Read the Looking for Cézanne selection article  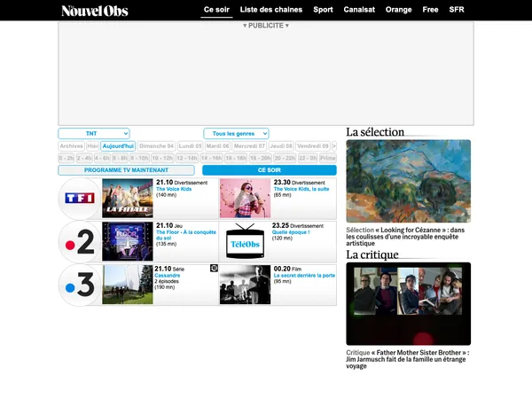click(x=405, y=237)
